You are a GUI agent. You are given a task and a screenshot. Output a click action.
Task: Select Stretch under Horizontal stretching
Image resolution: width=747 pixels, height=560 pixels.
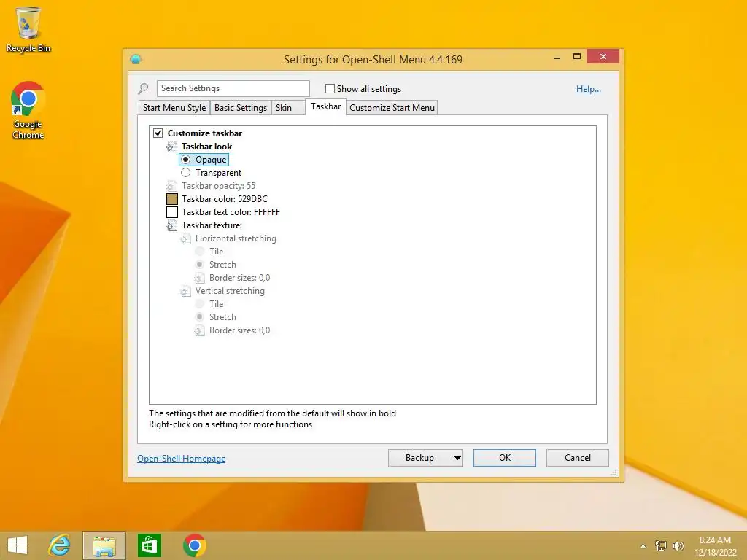[x=200, y=265]
